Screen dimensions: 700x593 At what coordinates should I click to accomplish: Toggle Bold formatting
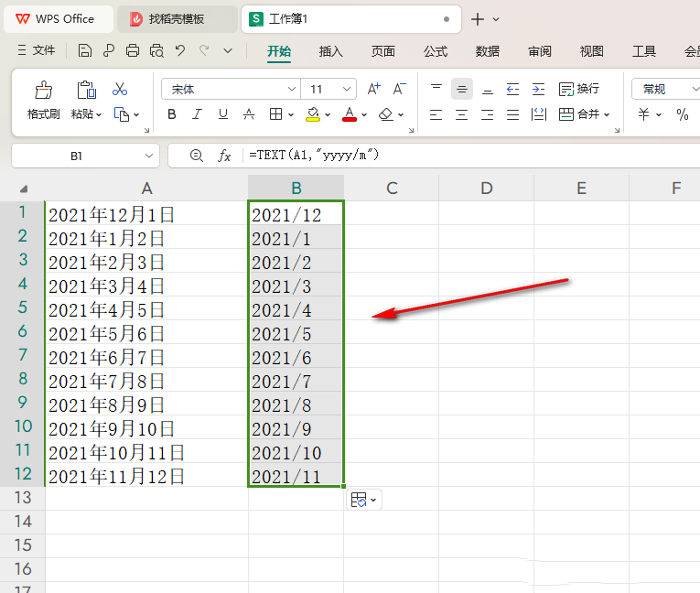point(172,114)
